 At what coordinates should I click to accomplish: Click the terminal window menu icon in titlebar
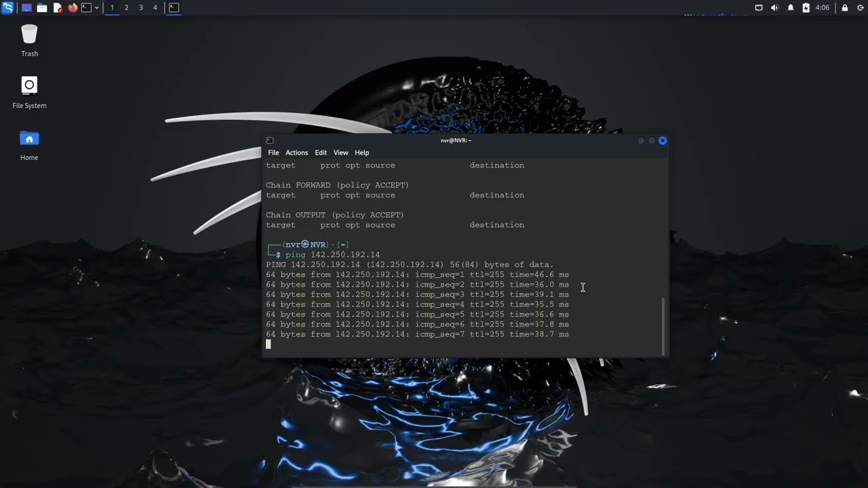point(270,140)
